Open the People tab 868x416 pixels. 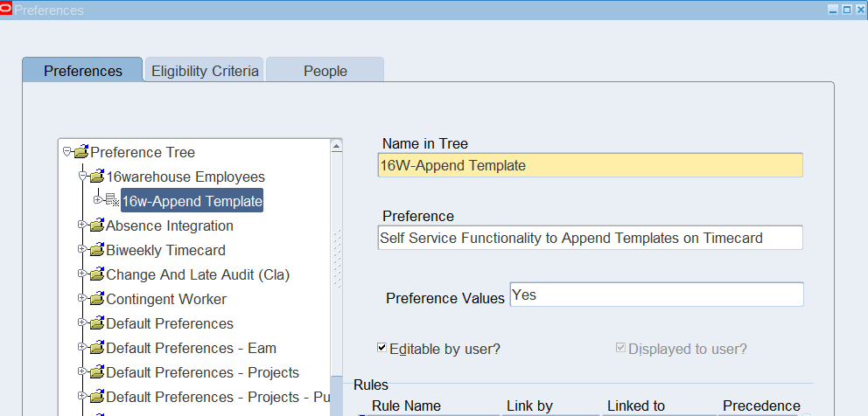click(x=325, y=71)
